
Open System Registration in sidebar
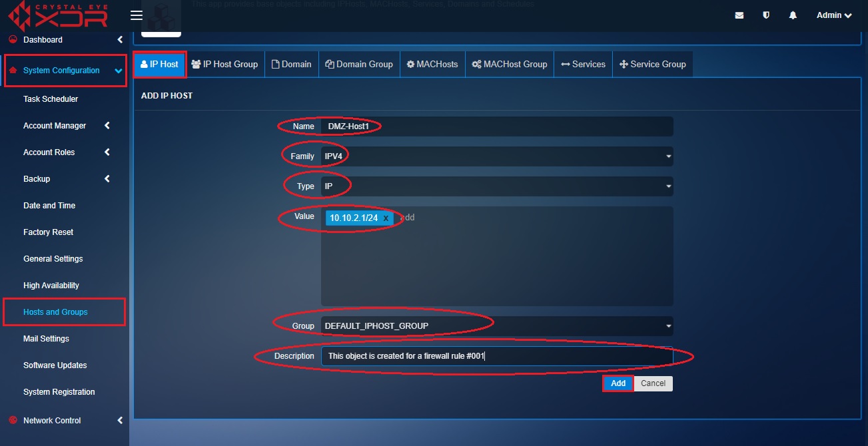click(59, 392)
